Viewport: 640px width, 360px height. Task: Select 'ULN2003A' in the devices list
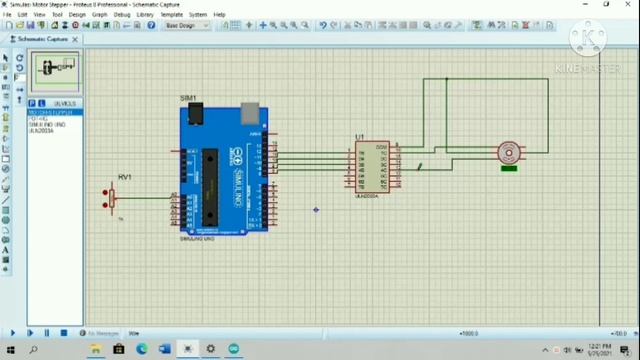(41, 131)
